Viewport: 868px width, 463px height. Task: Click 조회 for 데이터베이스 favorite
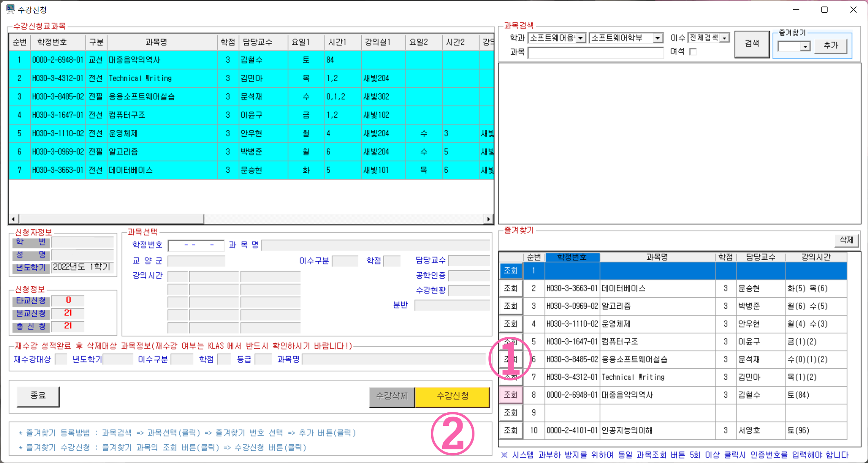[511, 288]
